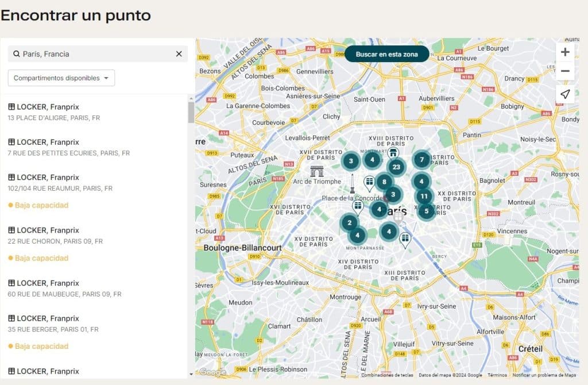This screenshot has height=385, width=588.
Task: Expand Compartimentos disponibles dropdown
Action: (x=61, y=78)
